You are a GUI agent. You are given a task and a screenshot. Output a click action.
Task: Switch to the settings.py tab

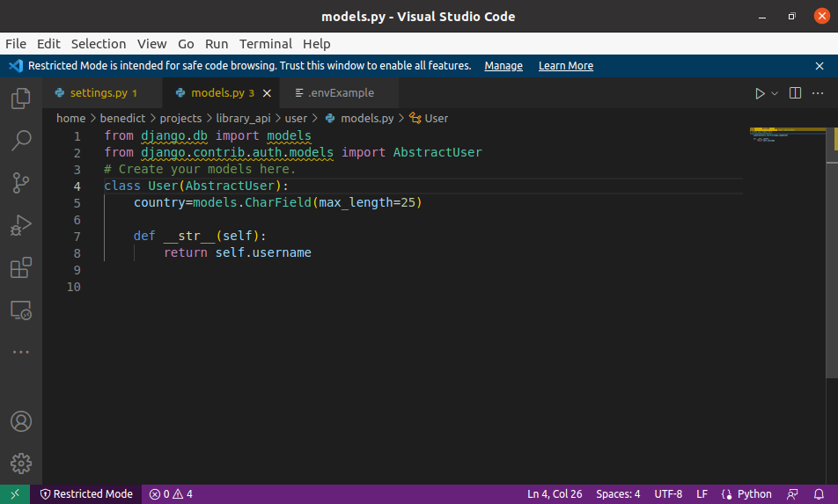coord(103,93)
